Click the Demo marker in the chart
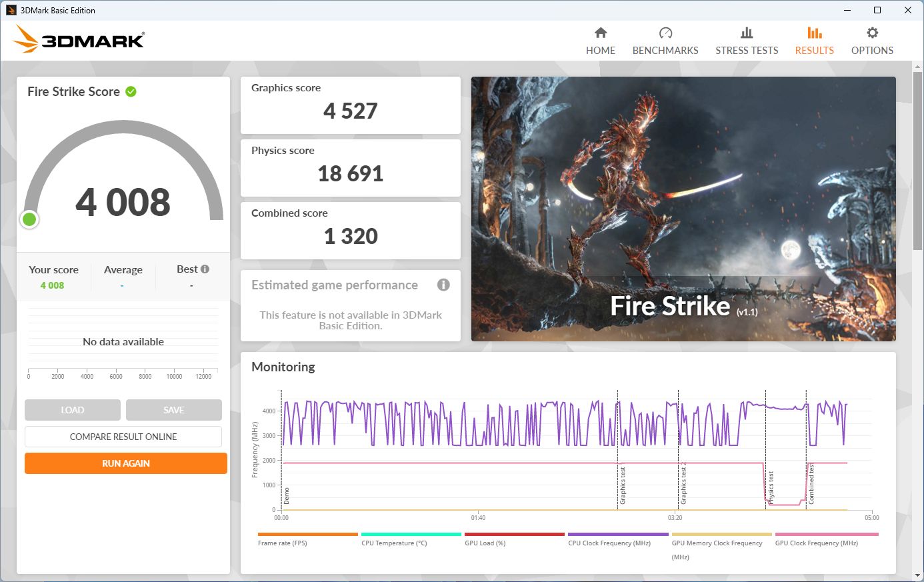The height and width of the screenshot is (582, 924). (287, 495)
